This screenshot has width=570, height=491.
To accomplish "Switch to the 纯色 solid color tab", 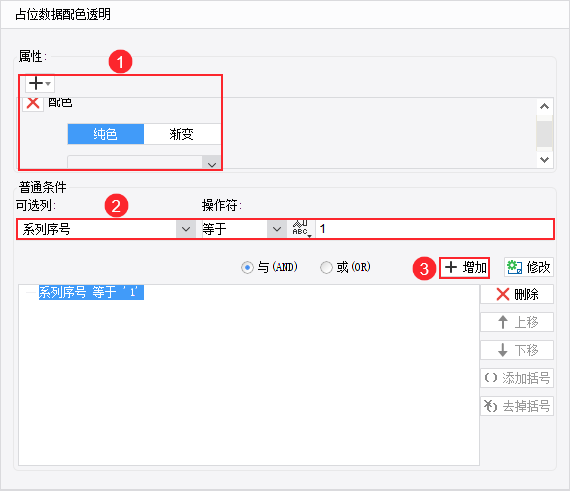I will (105, 134).
